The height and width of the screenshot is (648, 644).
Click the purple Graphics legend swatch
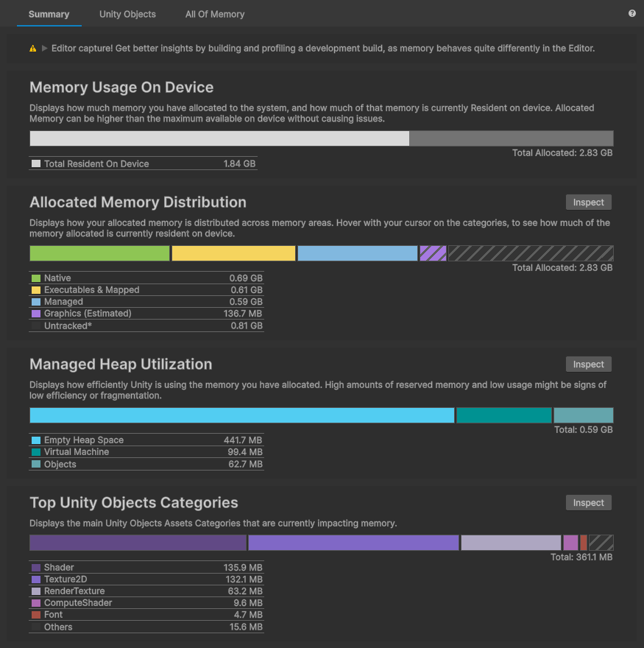36,314
